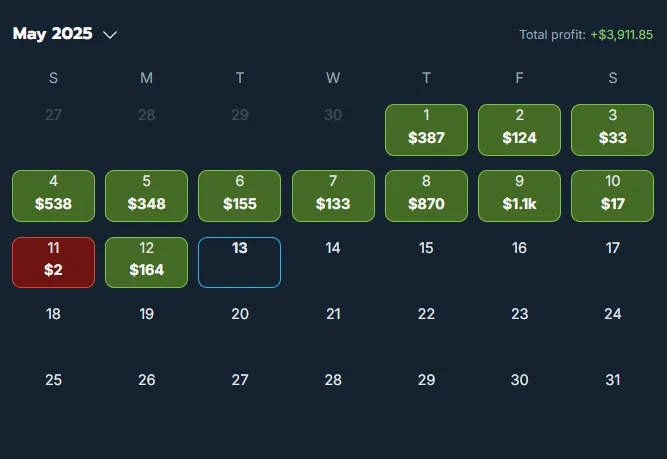Select day 31 at the end
Image resolution: width=667 pixels, height=459 pixels.
[613, 380]
